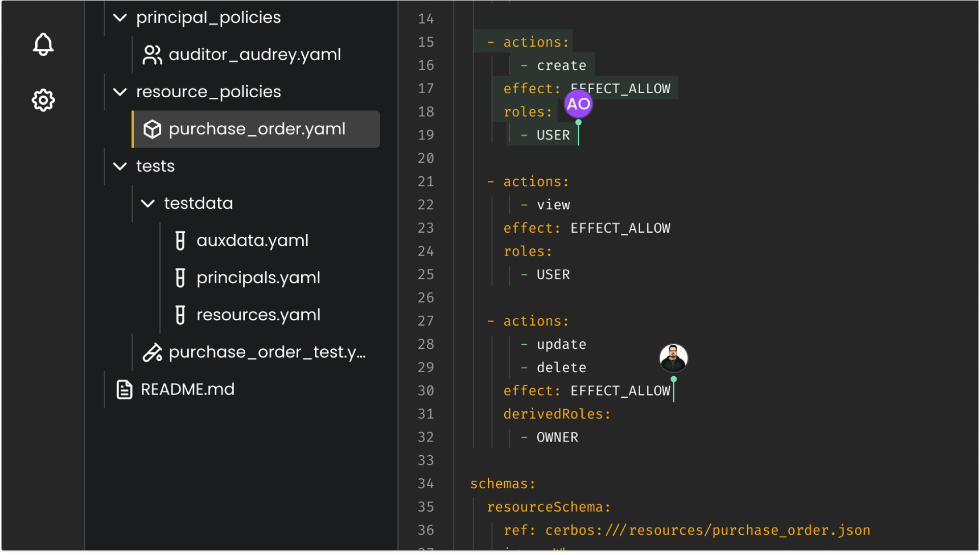Open the notifications bell icon
Image resolution: width=980 pixels, height=555 pixels.
tap(43, 44)
